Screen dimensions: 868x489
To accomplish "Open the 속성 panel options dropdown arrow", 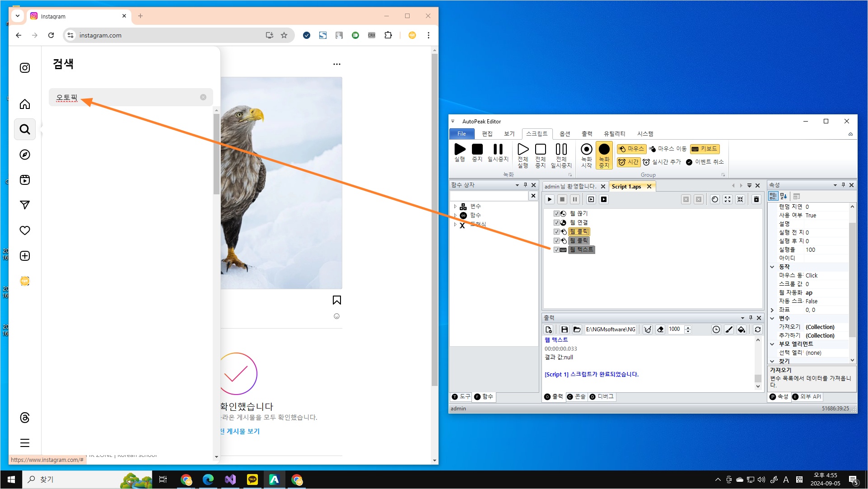I will pos(835,185).
